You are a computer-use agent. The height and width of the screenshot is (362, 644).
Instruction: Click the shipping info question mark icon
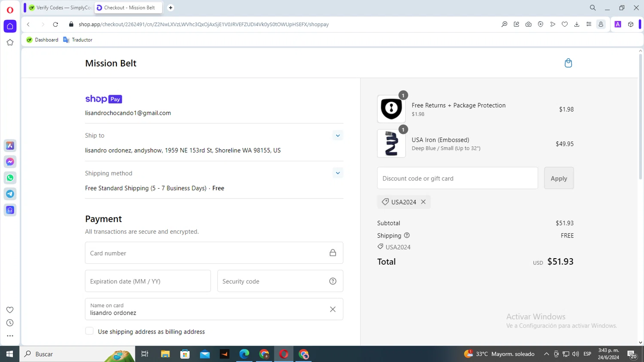tap(407, 235)
